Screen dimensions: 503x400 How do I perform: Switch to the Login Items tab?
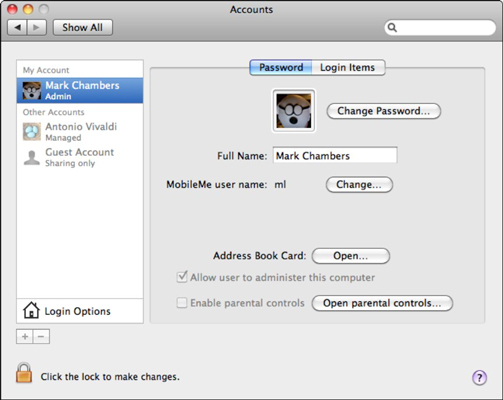tap(348, 68)
